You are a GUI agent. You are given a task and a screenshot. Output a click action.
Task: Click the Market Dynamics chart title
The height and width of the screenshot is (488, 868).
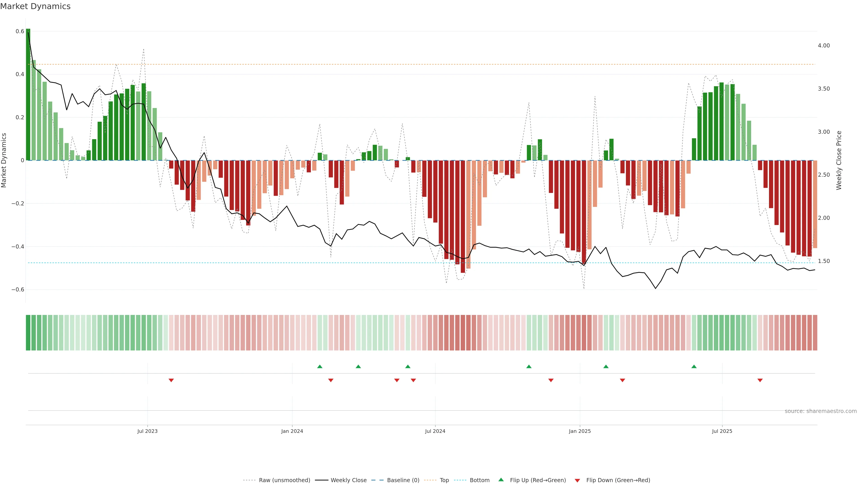[35, 6]
